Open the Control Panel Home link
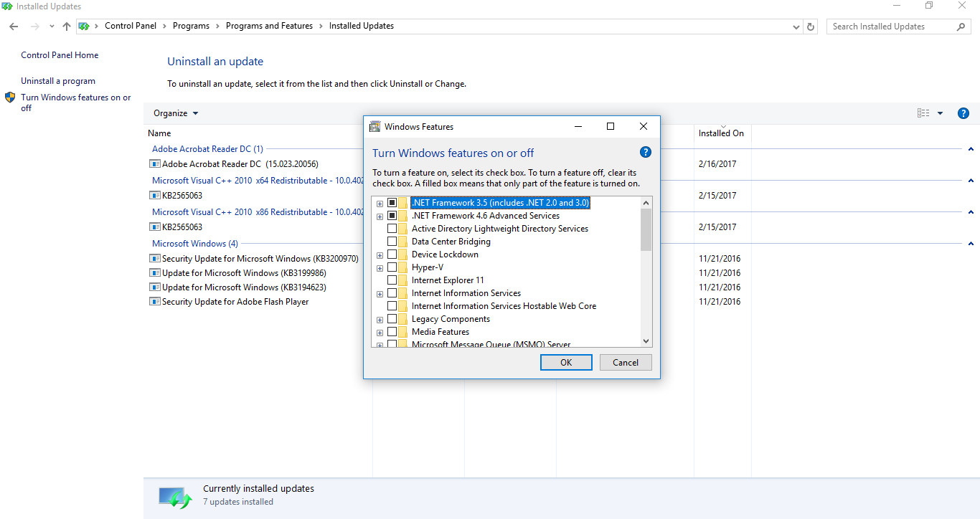 point(60,55)
